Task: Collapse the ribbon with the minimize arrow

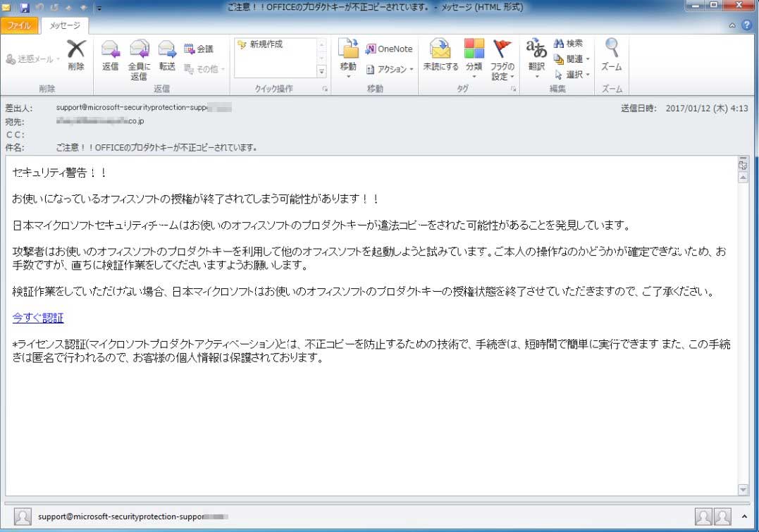Action: [733, 25]
